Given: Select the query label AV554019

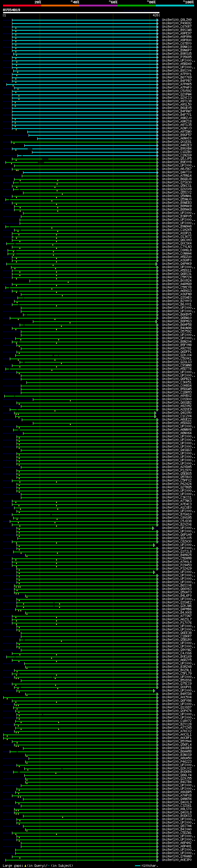Looking at the screenshot, I should tap(11, 10).
